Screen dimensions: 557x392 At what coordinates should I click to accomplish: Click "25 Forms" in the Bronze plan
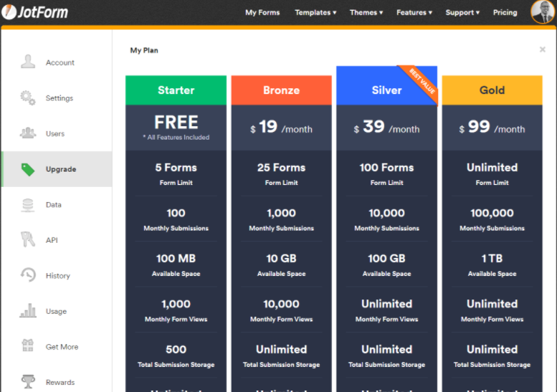[281, 168]
